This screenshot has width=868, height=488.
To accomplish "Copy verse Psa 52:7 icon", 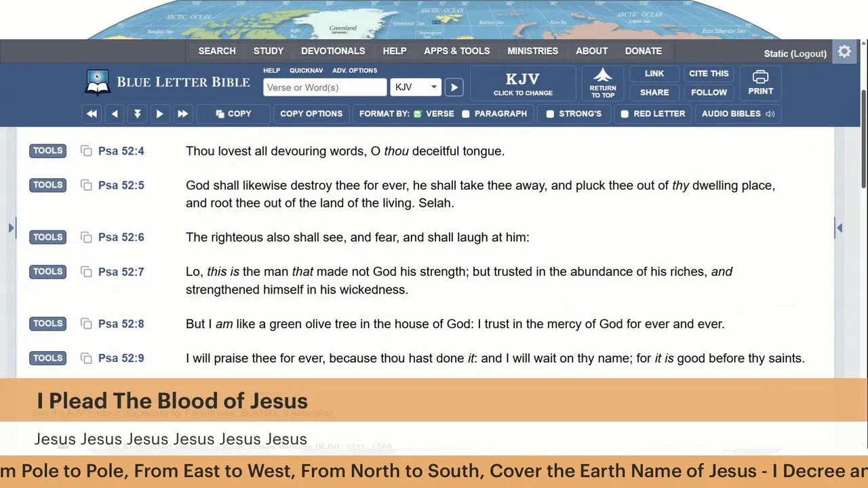I will pyautogui.click(x=86, y=272).
